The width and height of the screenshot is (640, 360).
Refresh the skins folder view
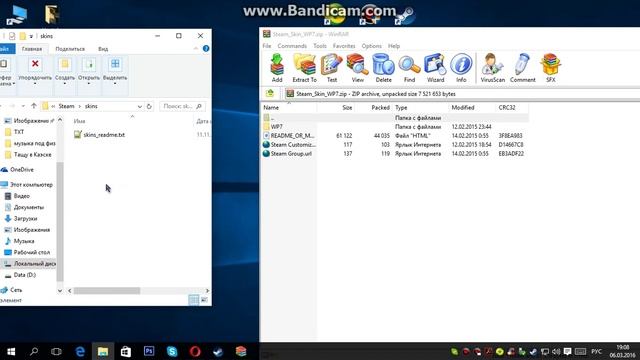pyautogui.click(x=149, y=106)
